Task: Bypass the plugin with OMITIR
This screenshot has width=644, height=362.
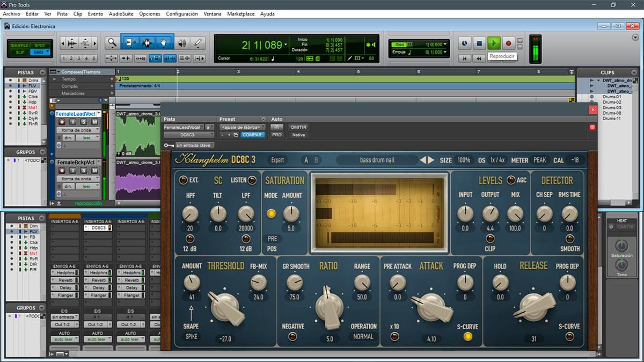Action: (x=298, y=127)
